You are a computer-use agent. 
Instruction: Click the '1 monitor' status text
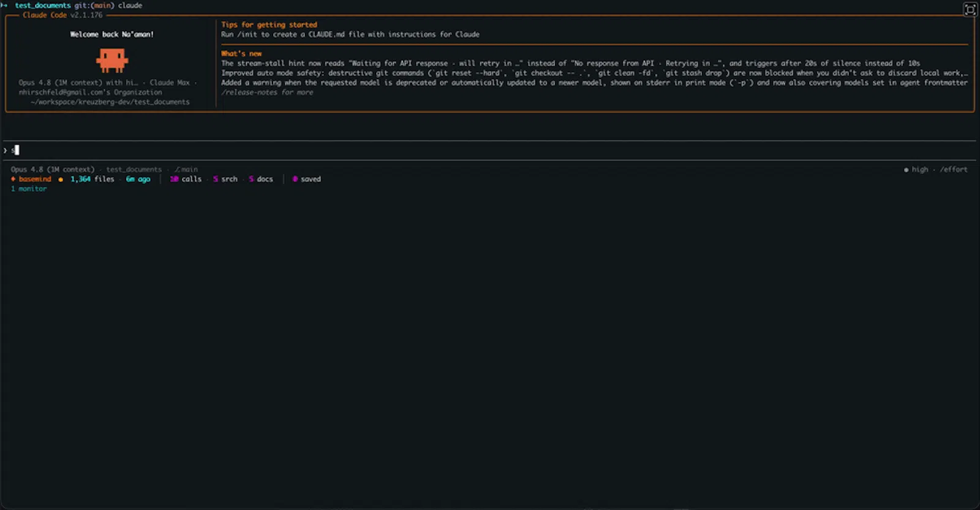(29, 189)
